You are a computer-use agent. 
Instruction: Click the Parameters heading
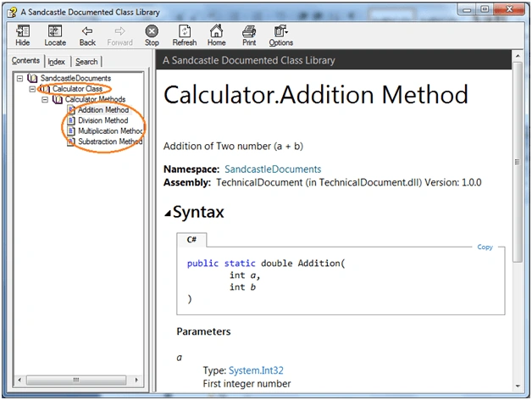pos(203,331)
